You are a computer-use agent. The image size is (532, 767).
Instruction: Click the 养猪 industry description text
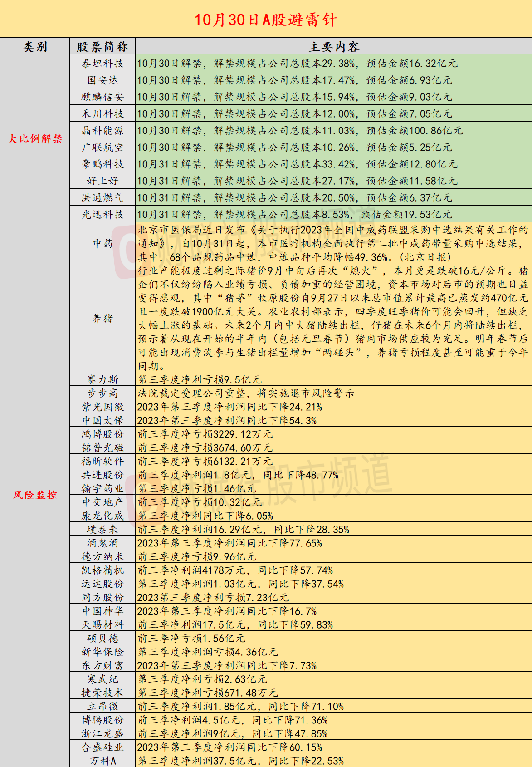click(x=334, y=318)
